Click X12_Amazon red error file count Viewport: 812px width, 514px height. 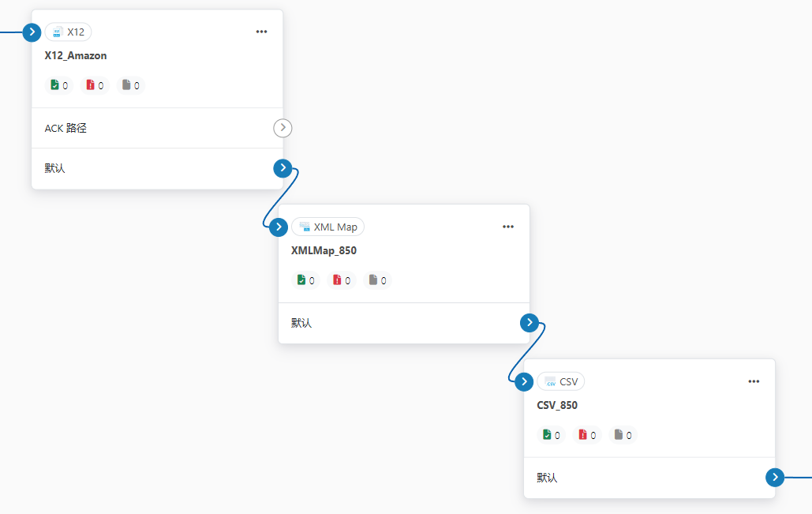tap(95, 85)
